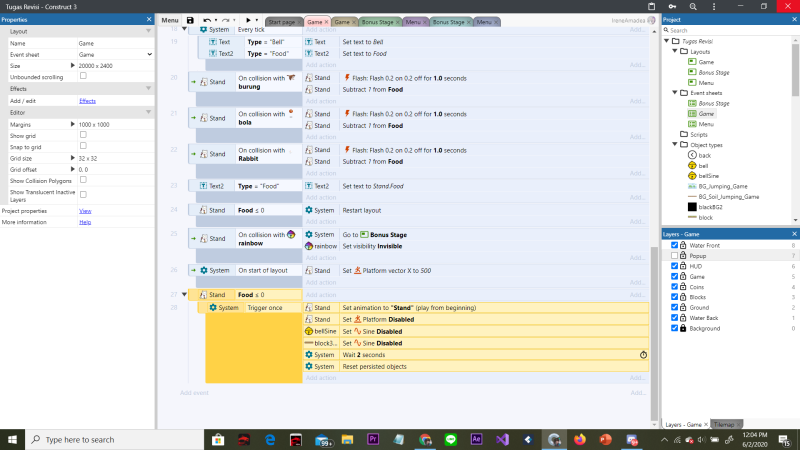Collapse the Effects properties section
The image size is (800, 450).
click(x=148, y=88)
